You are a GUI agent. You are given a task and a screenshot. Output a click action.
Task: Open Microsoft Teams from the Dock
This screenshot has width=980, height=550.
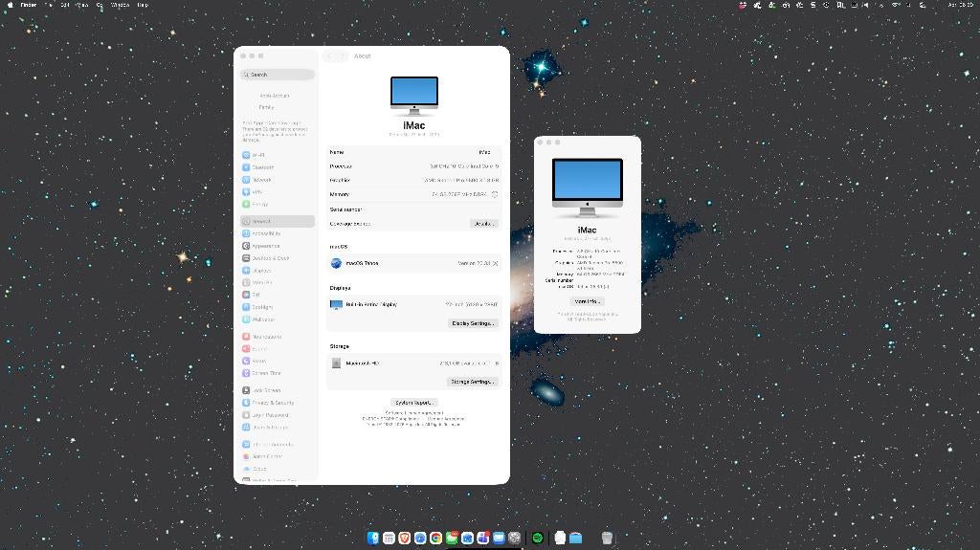pos(482,539)
